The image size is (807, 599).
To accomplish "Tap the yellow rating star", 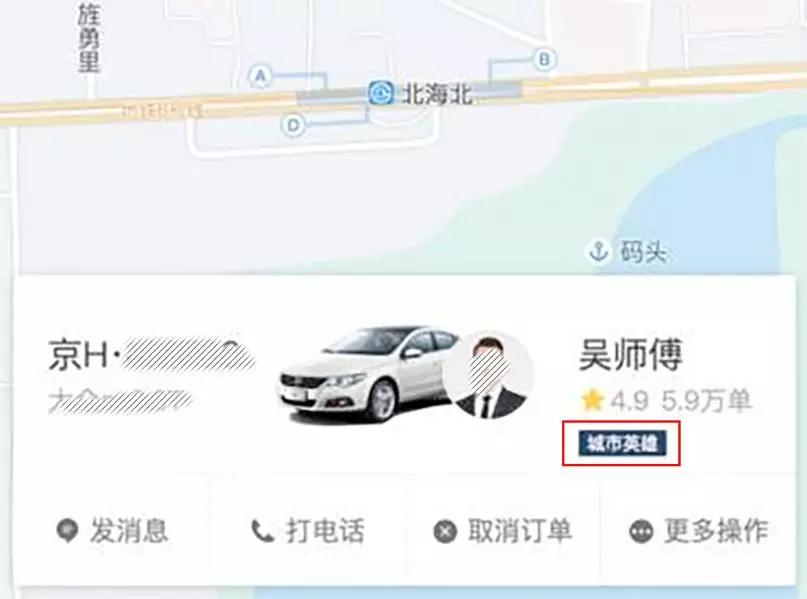I will (x=592, y=400).
